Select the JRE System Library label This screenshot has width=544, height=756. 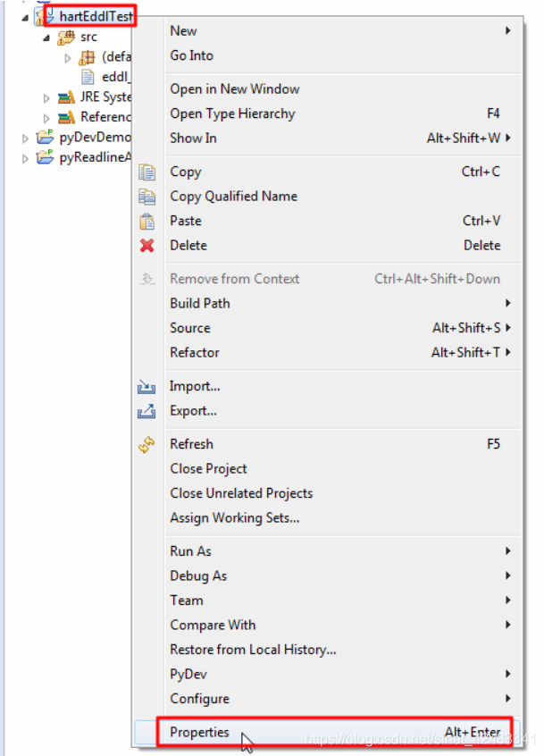pos(105,97)
